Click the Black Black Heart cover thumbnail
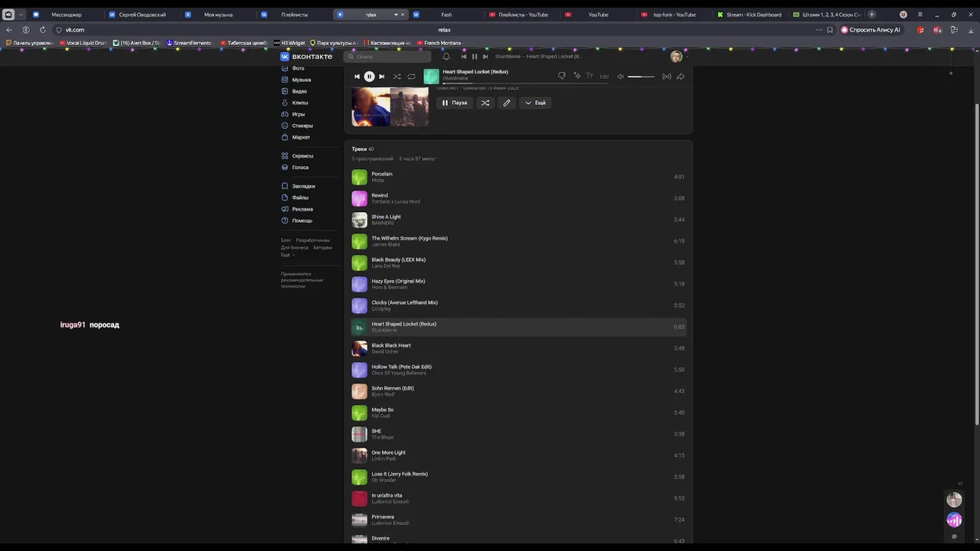 click(359, 348)
